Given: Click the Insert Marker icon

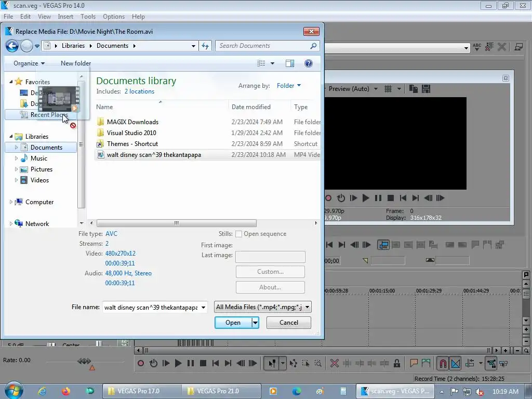Looking at the screenshot, I should coord(414,363).
